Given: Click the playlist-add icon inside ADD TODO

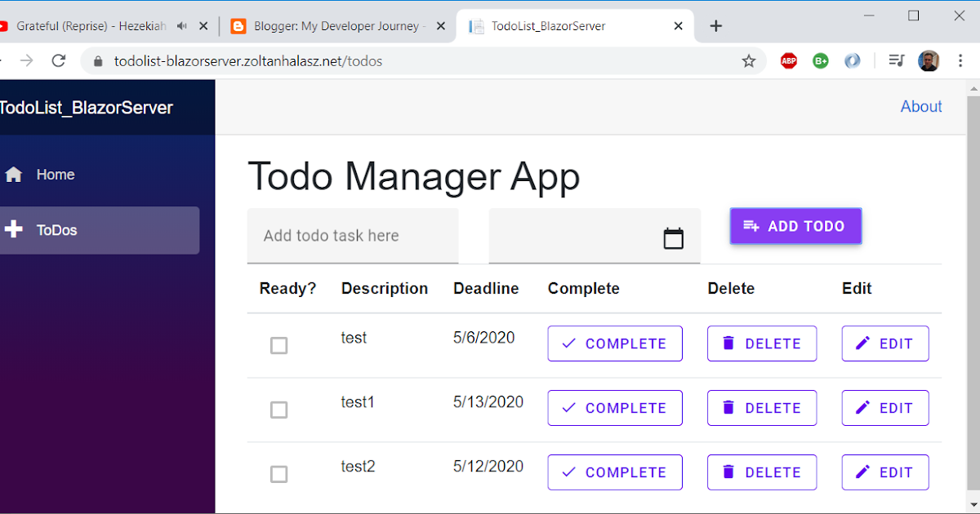Looking at the screenshot, I should (751, 226).
